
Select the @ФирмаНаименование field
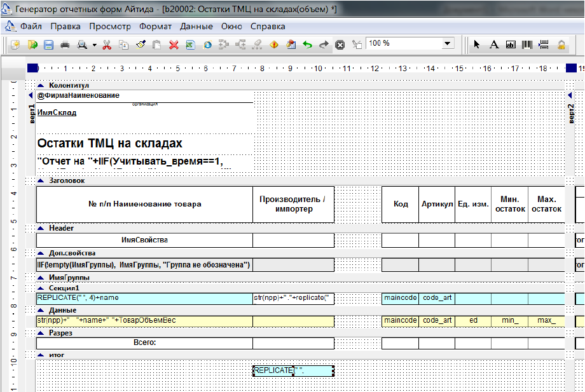pos(145,96)
